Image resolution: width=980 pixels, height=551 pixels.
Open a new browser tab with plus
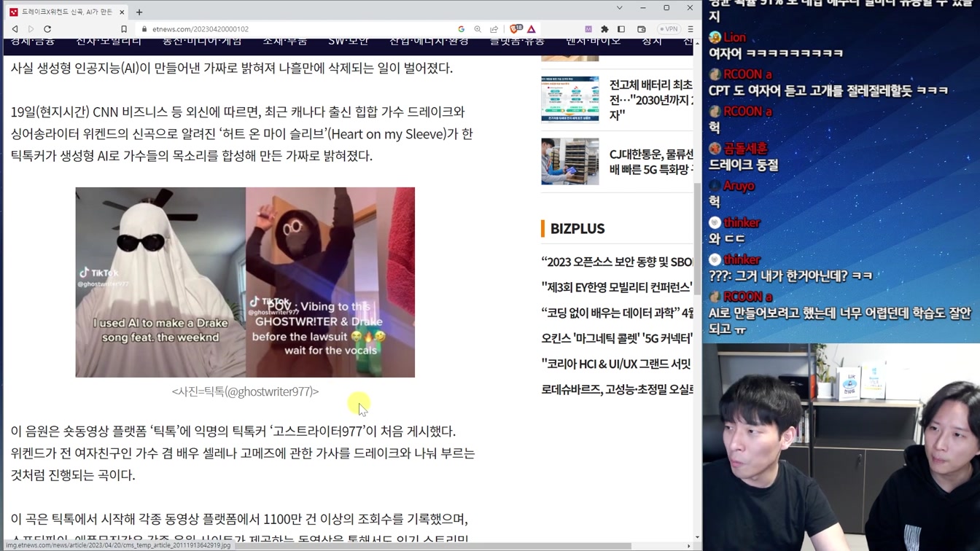[x=139, y=12]
